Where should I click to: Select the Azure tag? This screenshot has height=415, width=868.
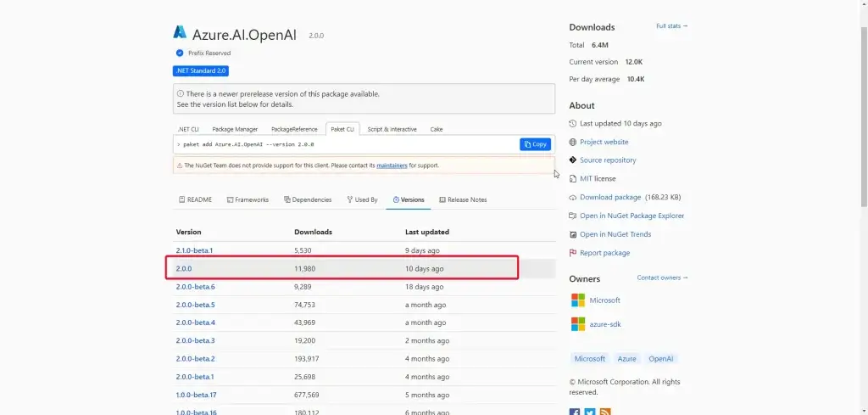(626, 358)
